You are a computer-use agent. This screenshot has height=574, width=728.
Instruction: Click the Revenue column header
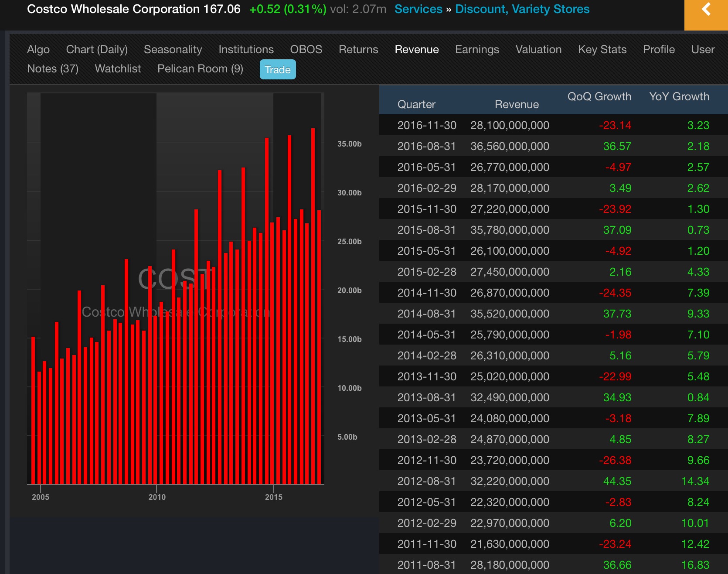coord(517,105)
